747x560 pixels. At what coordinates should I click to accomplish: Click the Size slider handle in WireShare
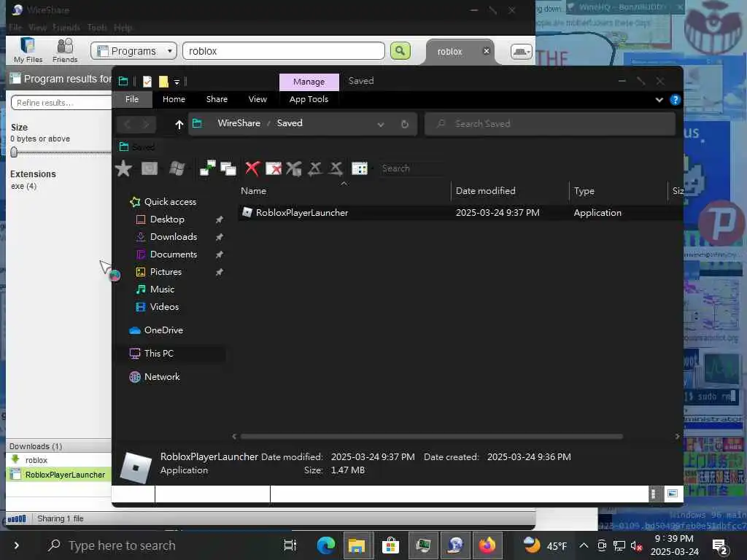pyautogui.click(x=14, y=152)
